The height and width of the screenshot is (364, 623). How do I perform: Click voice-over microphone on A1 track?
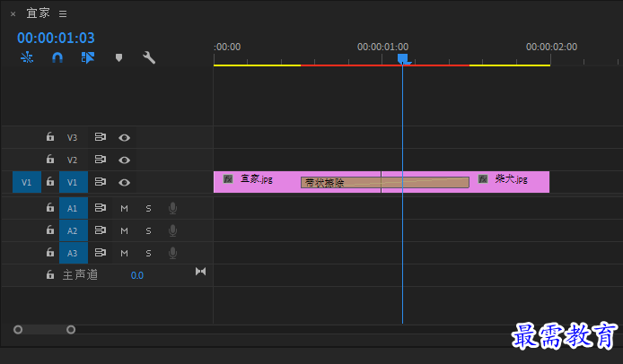click(x=172, y=208)
